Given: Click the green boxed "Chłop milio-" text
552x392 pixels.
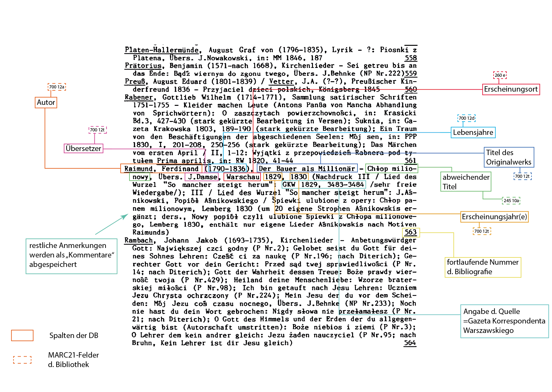Looking at the screenshot, I should coord(392,168).
